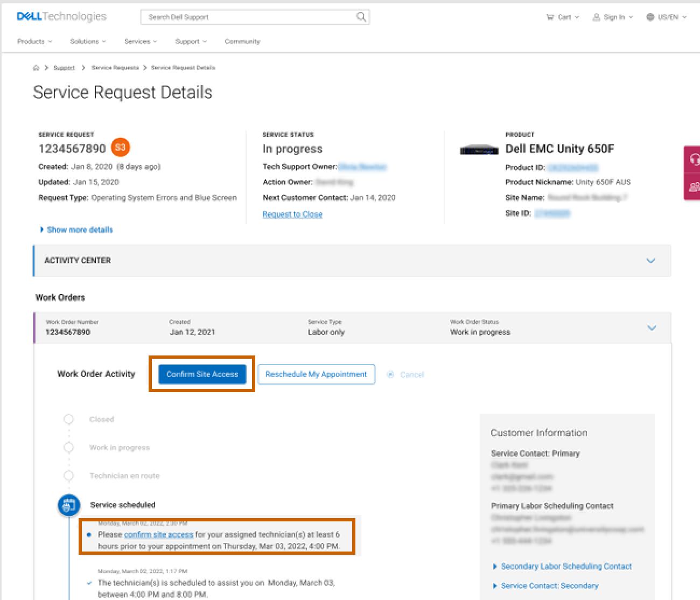
Task: Click the blurred Site ID link
Action: (x=552, y=214)
